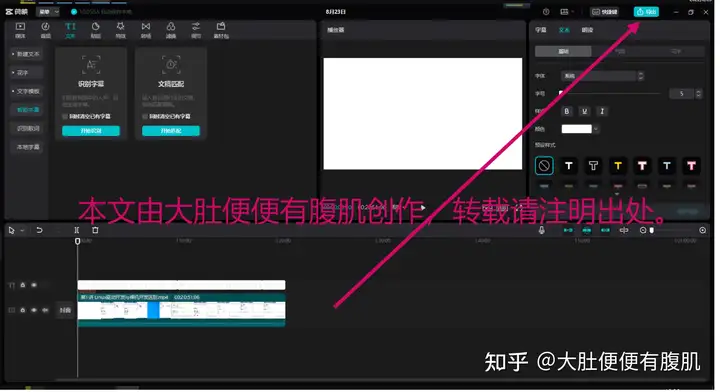Click the white text color swatch

tap(576, 129)
